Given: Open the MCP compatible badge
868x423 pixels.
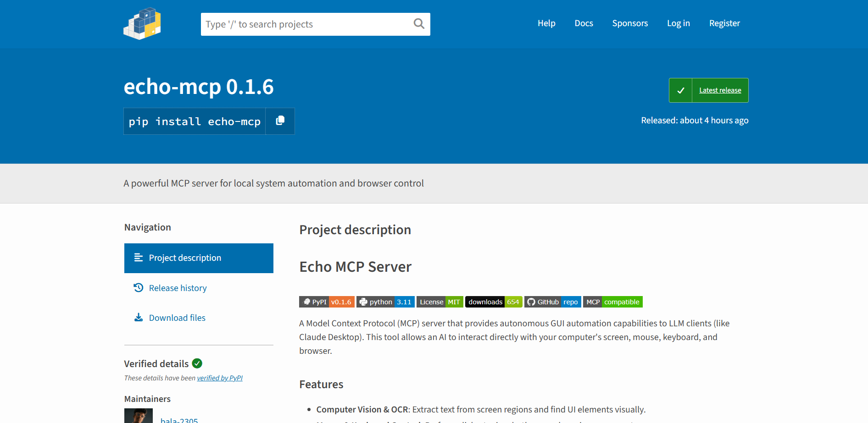Looking at the screenshot, I should pos(613,302).
